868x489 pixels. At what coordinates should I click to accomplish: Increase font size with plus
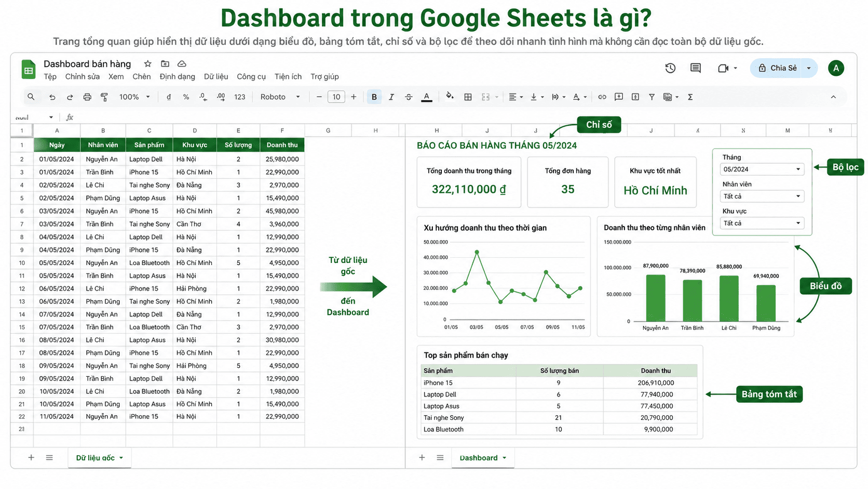[x=354, y=97]
